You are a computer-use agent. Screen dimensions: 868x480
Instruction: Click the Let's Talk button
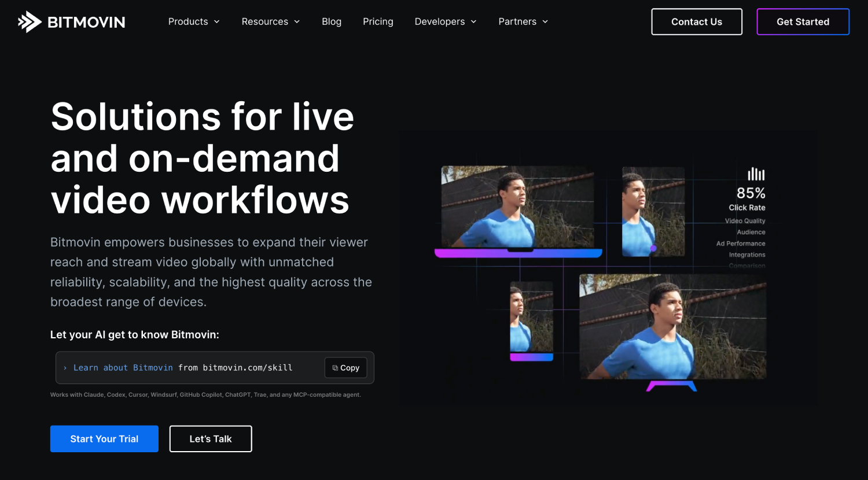click(x=211, y=439)
